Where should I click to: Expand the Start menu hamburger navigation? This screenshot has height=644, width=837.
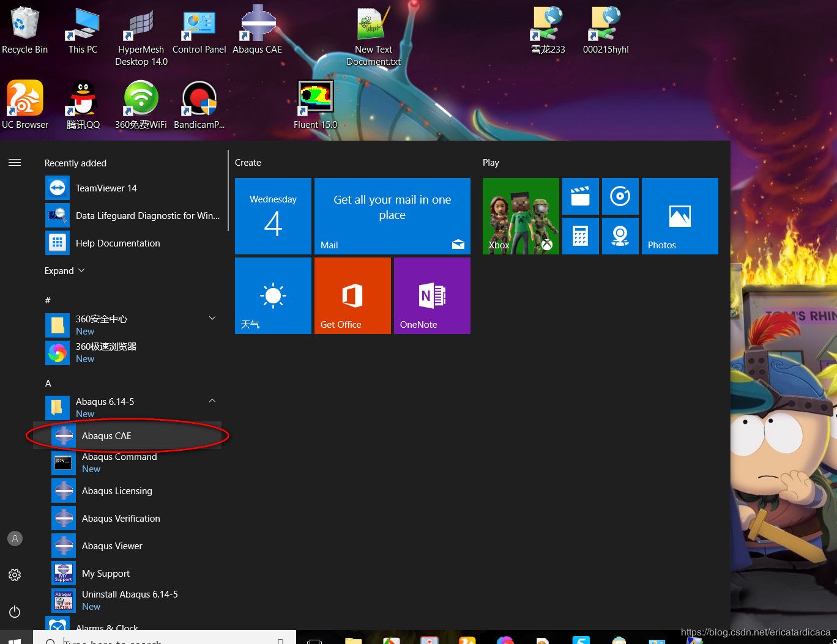15,163
